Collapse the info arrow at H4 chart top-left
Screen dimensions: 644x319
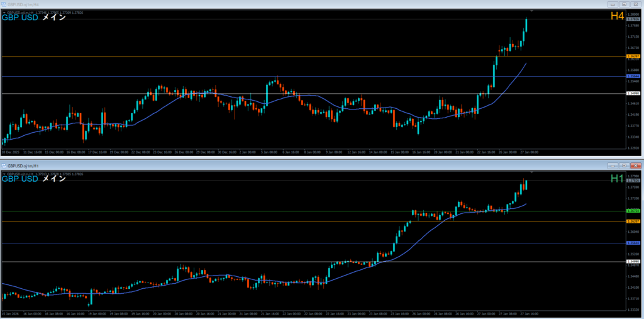point(4,12)
